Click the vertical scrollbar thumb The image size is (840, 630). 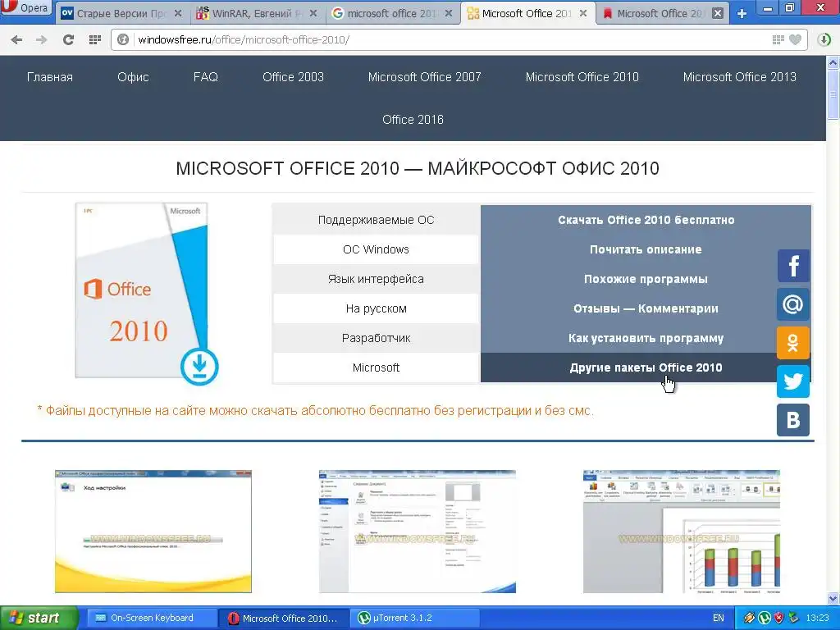[x=833, y=94]
